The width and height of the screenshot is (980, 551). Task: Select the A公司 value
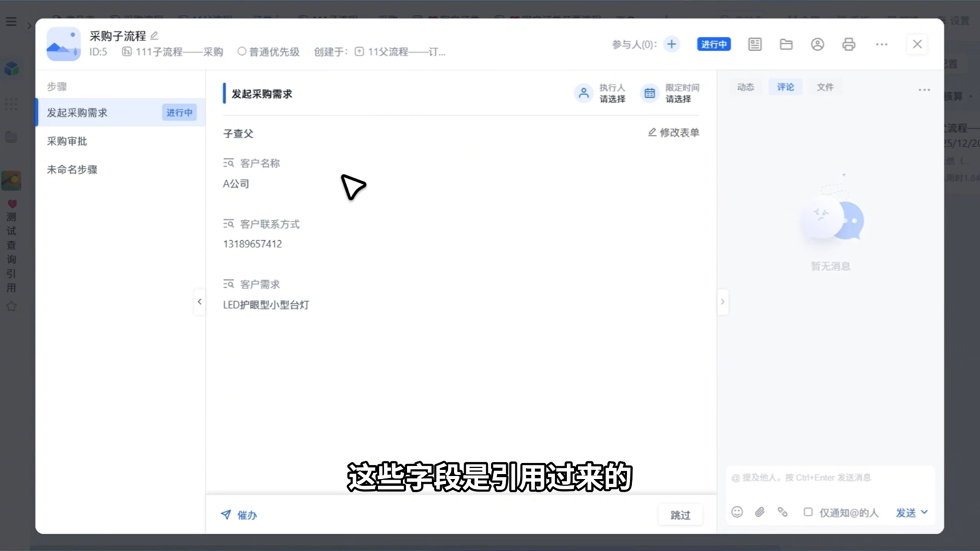click(x=236, y=184)
